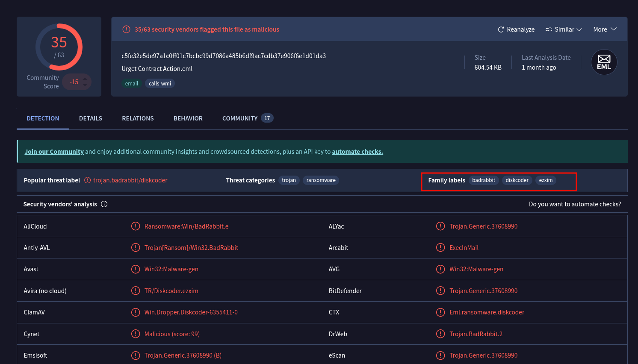Click the Reanalyze refresh icon
The width and height of the screenshot is (638, 364).
click(x=501, y=29)
